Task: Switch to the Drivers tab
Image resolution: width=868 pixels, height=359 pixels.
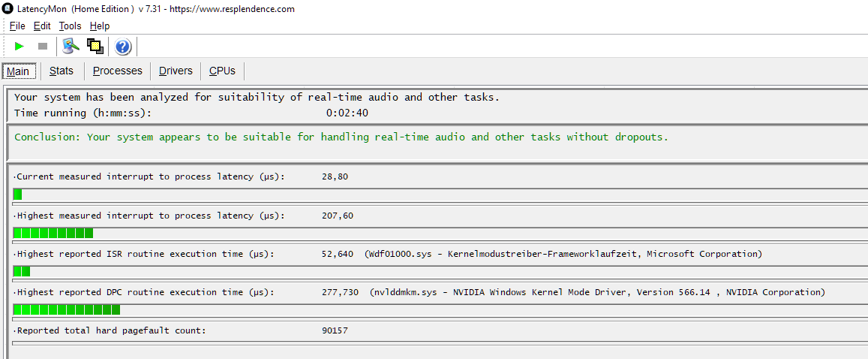Action: click(176, 71)
